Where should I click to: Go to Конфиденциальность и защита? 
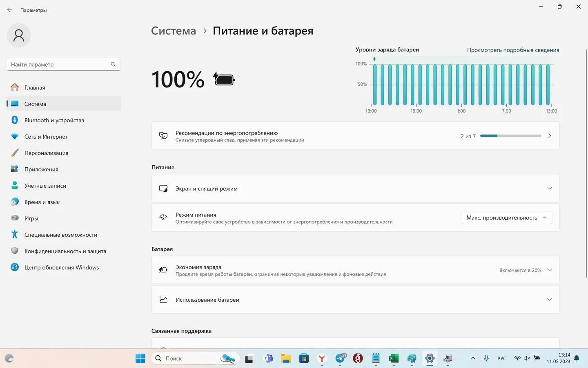[x=64, y=251]
